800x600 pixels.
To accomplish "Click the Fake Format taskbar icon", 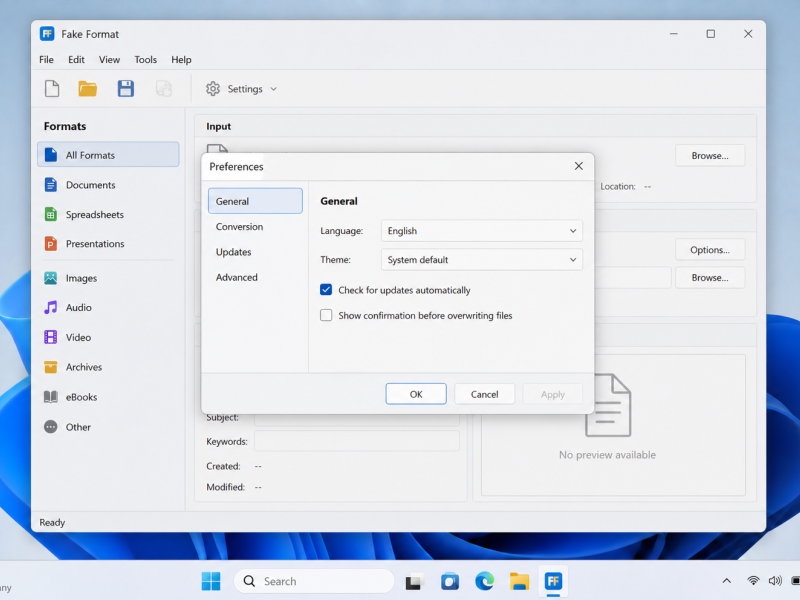I will tap(554, 581).
